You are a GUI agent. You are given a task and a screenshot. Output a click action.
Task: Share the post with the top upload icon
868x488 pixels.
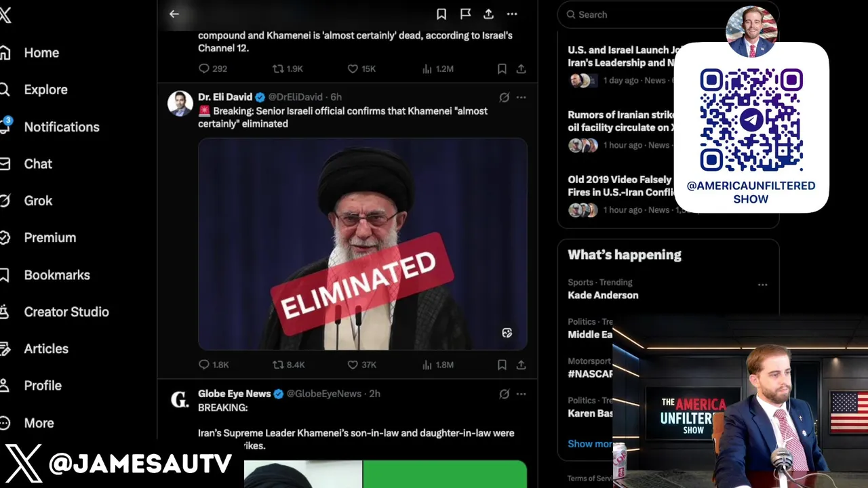point(488,14)
